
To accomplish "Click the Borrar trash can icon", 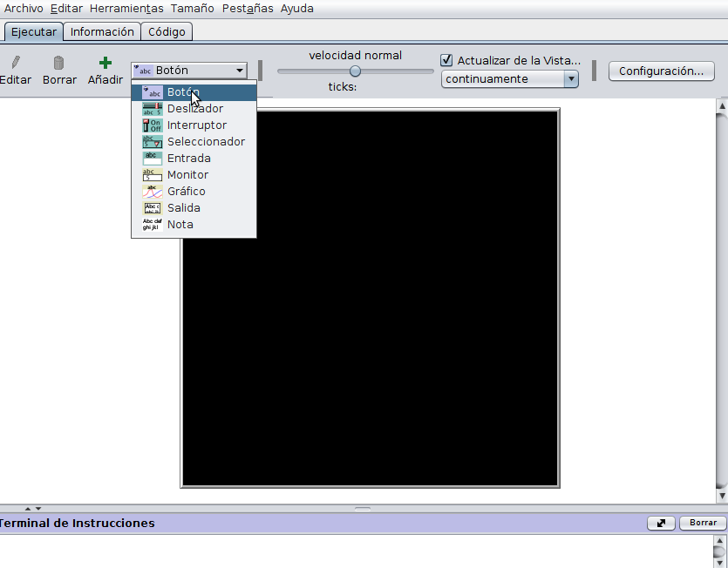I will tap(58, 63).
